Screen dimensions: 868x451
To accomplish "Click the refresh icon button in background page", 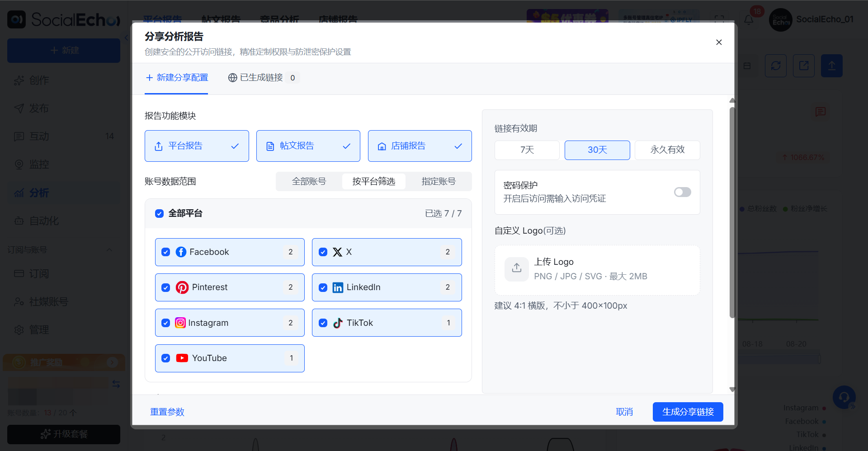I will [x=776, y=66].
